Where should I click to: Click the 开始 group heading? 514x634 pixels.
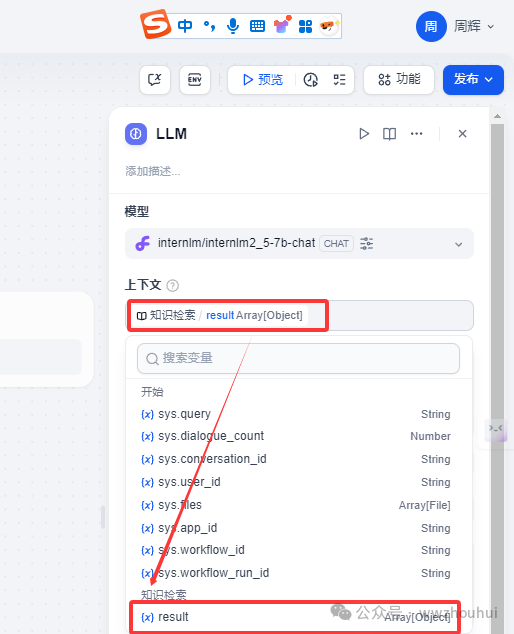click(152, 392)
